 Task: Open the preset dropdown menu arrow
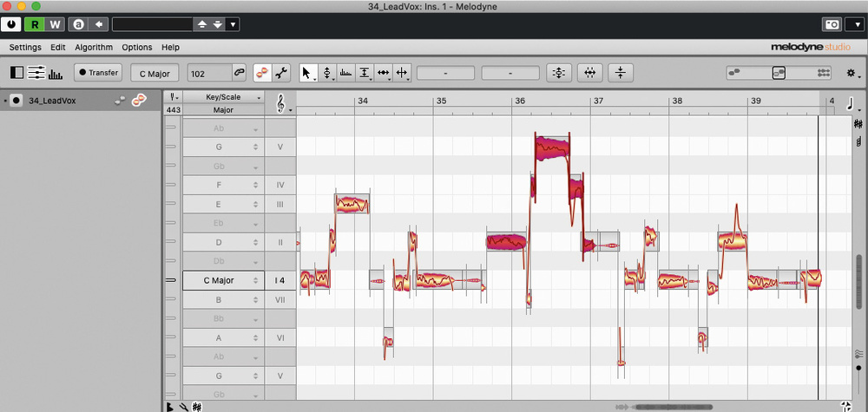coord(233,24)
